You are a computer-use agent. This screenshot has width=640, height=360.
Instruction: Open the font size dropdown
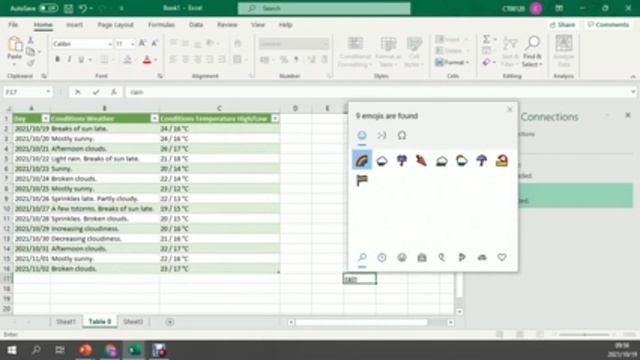coord(133,44)
